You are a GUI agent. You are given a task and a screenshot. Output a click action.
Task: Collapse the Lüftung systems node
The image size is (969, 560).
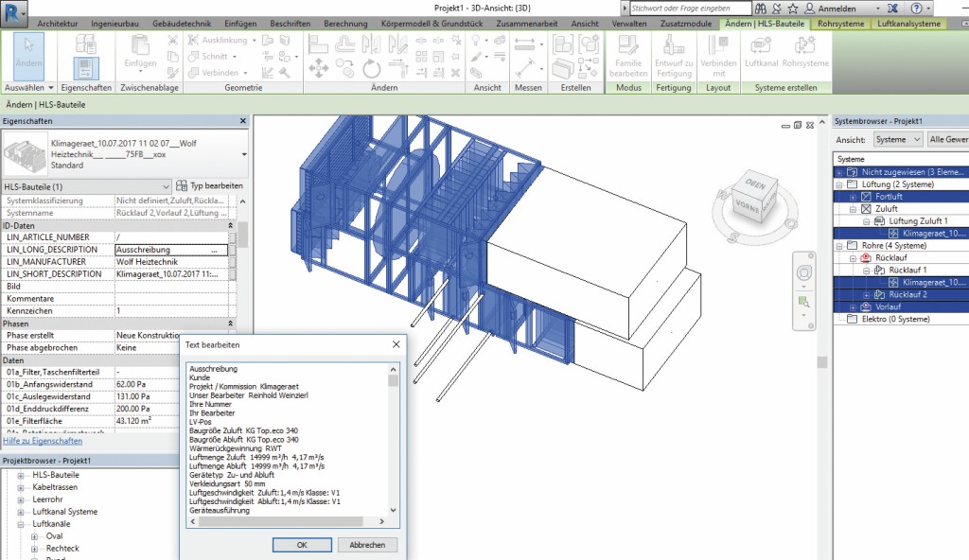click(840, 184)
